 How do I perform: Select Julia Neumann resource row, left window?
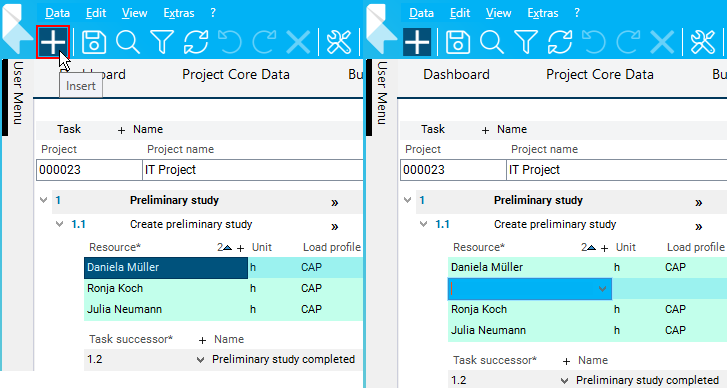click(x=223, y=310)
